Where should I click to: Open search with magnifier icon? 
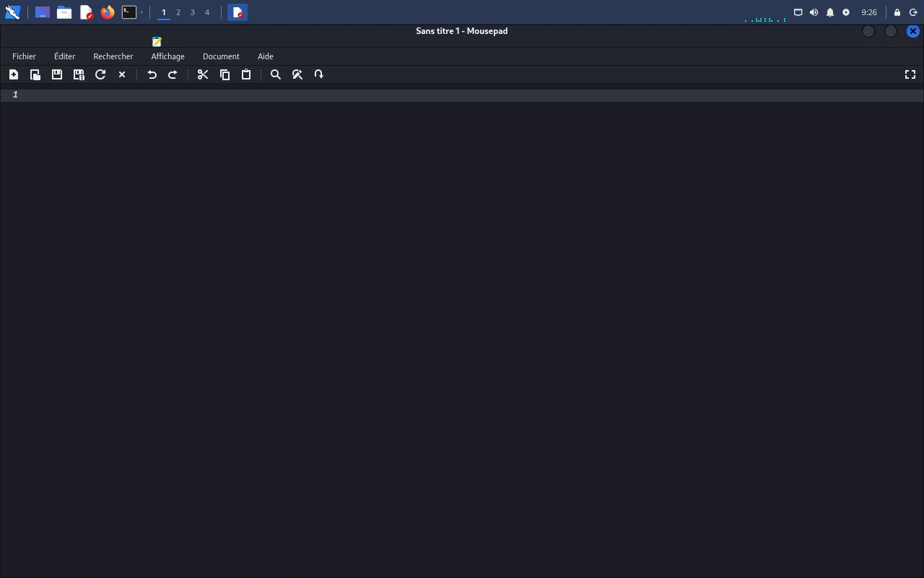tap(276, 74)
